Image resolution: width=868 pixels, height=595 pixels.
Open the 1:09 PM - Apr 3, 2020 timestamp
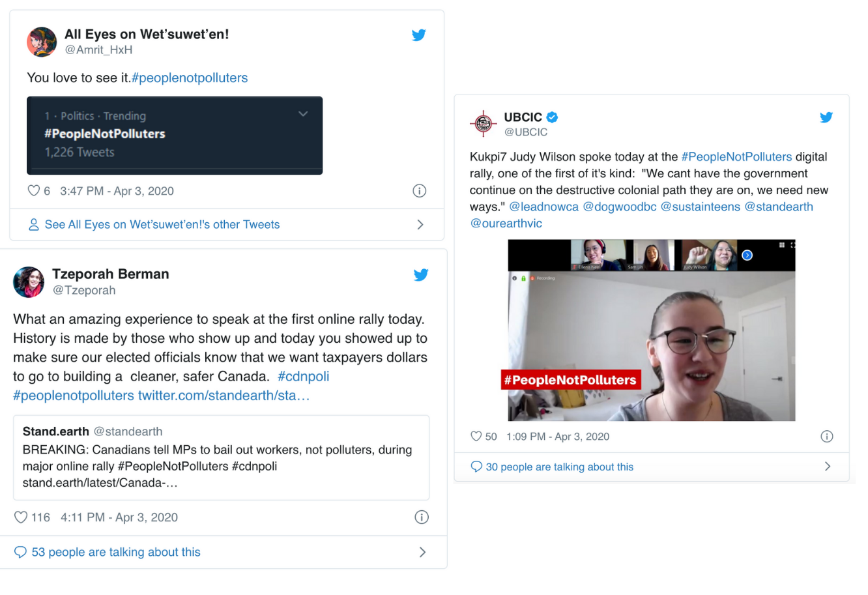coord(558,437)
